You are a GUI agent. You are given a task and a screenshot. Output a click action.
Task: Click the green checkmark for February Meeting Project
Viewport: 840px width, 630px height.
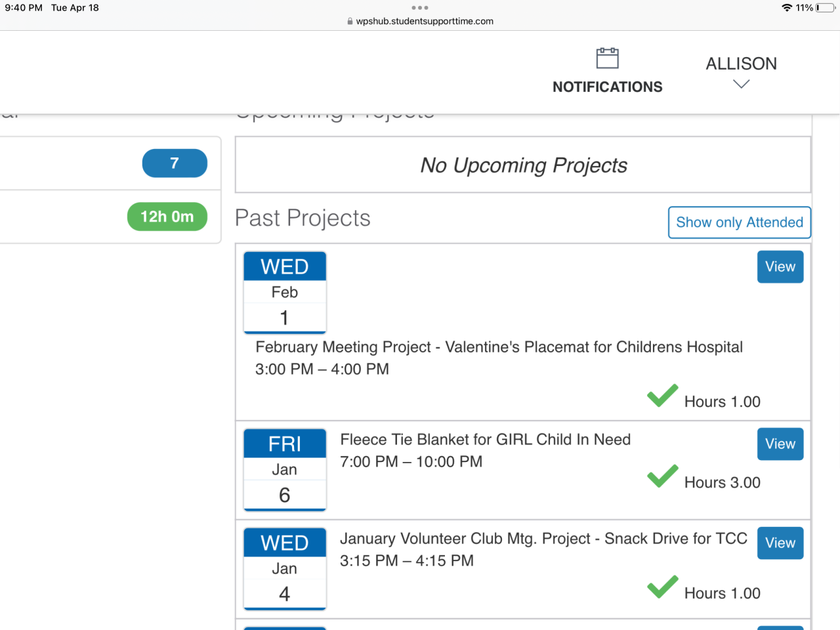tap(662, 396)
